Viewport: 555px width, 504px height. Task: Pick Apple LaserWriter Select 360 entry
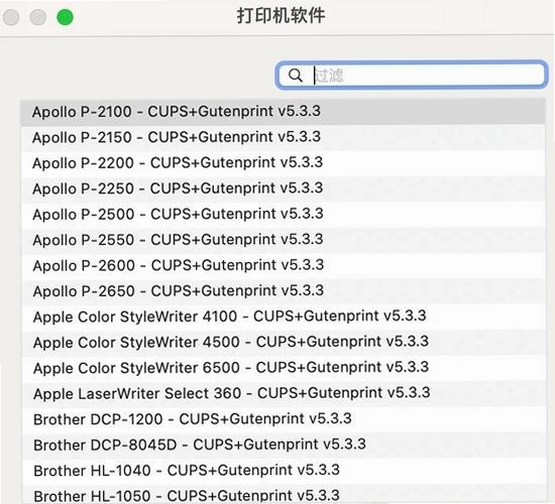coord(283,394)
